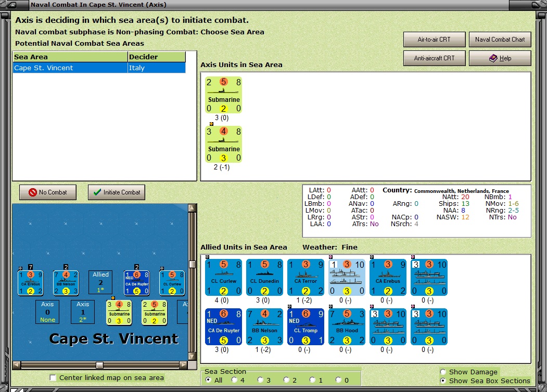The width and height of the screenshot is (547, 392).
Task: Select the Dutch CL Tromp counter
Action: tap(306, 326)
